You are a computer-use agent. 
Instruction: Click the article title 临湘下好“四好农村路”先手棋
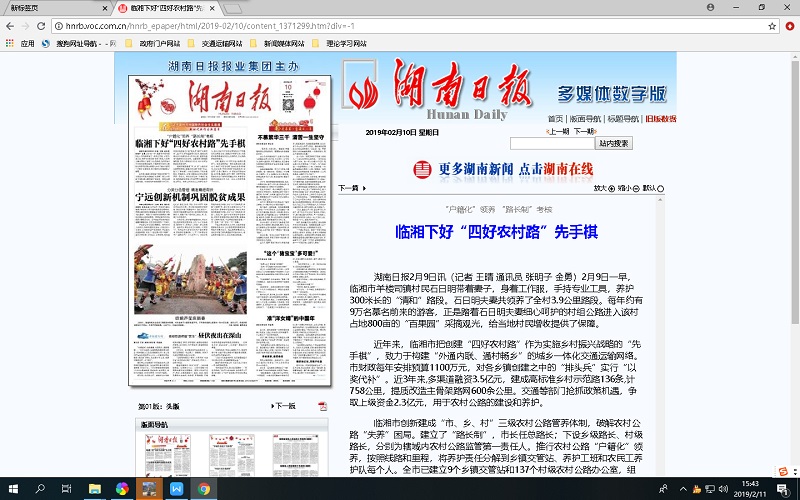pyautogui.click(x=496, y=232)
